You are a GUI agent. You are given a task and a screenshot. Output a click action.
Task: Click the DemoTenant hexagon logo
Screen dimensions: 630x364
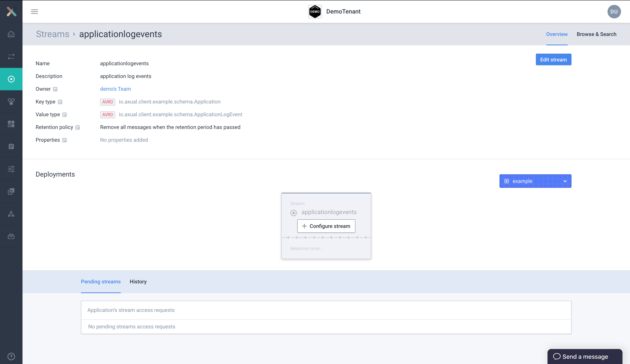(315, 11)
